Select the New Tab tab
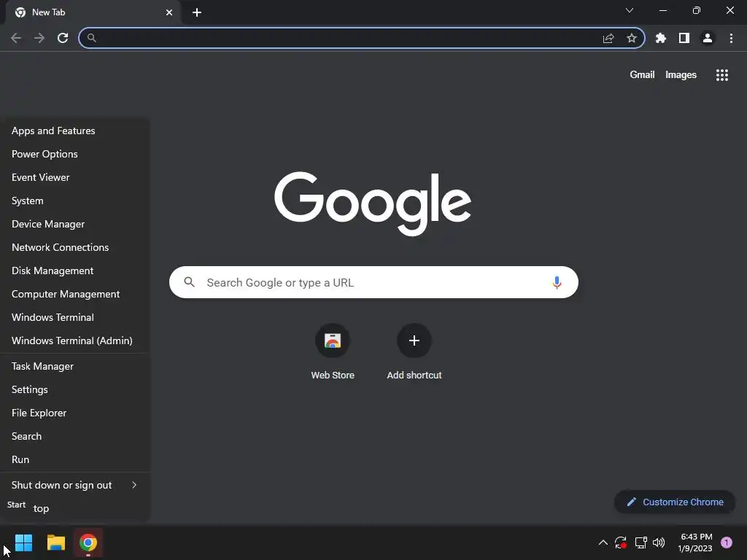This screenshot has height=560, width=747. pyautogui.click(x=93, y=12)
